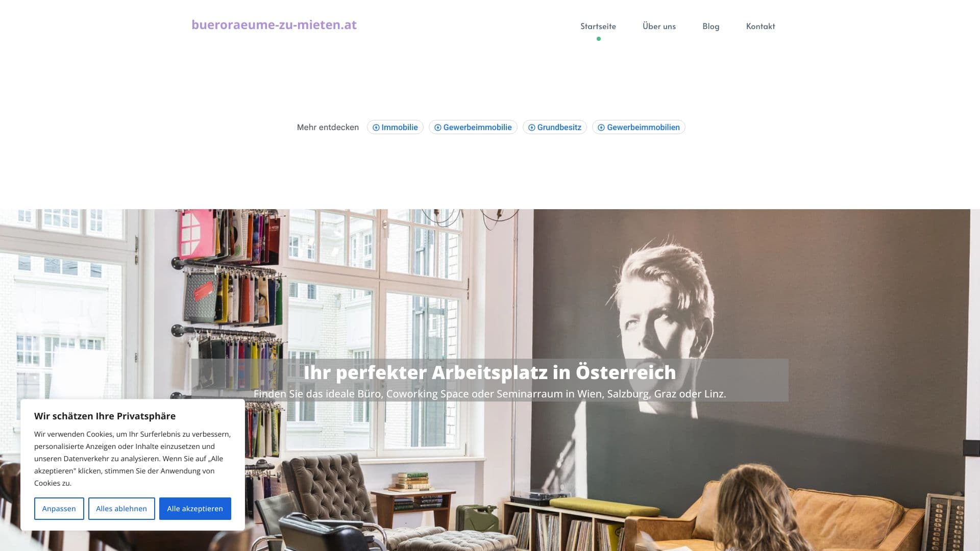
Task: Click Anpassen in the cookie banner
Action: pos(59,509)
